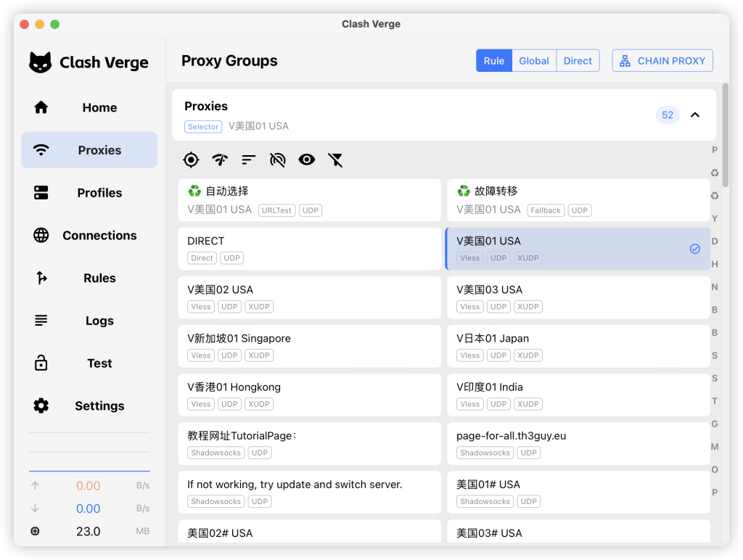Click the locate current proxy target icon
Screen dimensions: 743x560
point(191,160)
